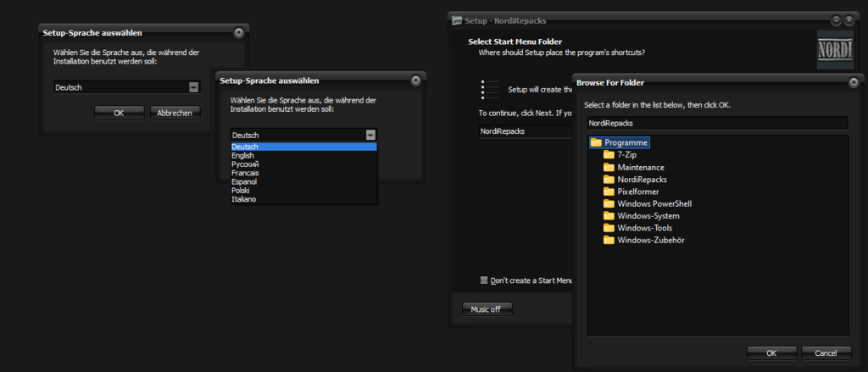Select the Windows-Zubehör tree label
The width and height of the screenshot is (868, 372).
tap(651, 241)
